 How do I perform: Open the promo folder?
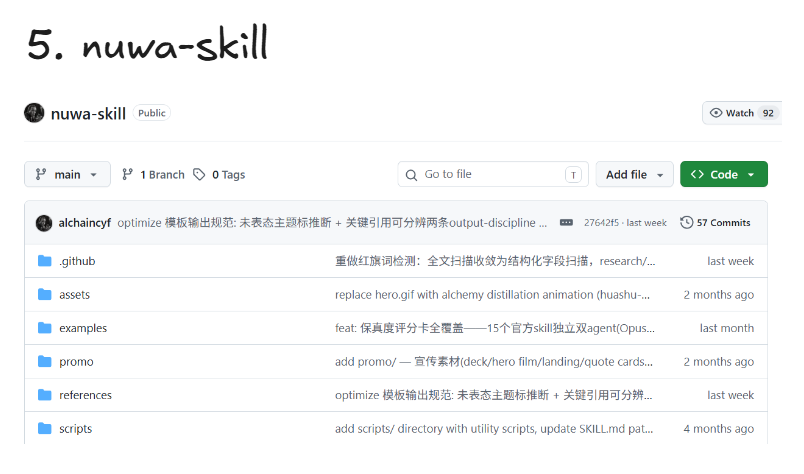tap(76, 362)
